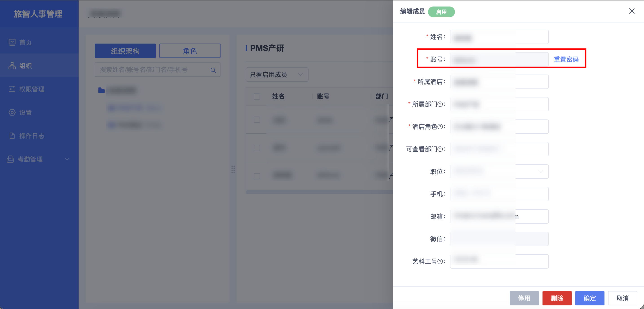This screenshot has width=644, height=309.
Task: Open the 权限管理 permissions icon
Action: click(x=12, y=89)
